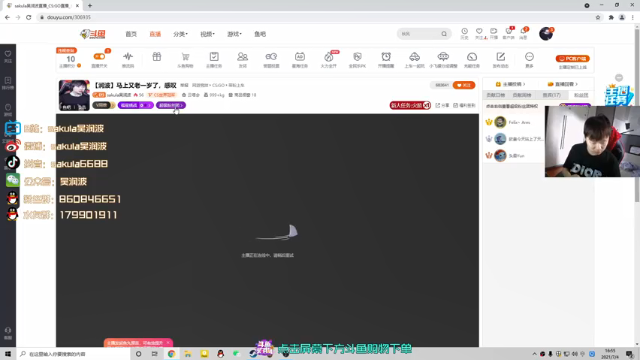The image size is (640, 360).
Task: Click the CS:GO category link
Action: pos(218,85)
